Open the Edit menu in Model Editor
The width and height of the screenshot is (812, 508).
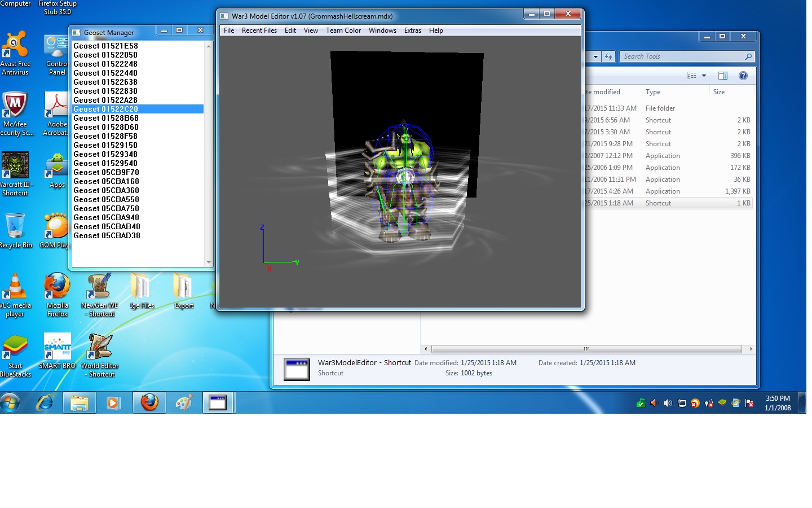tap(290, 30)
